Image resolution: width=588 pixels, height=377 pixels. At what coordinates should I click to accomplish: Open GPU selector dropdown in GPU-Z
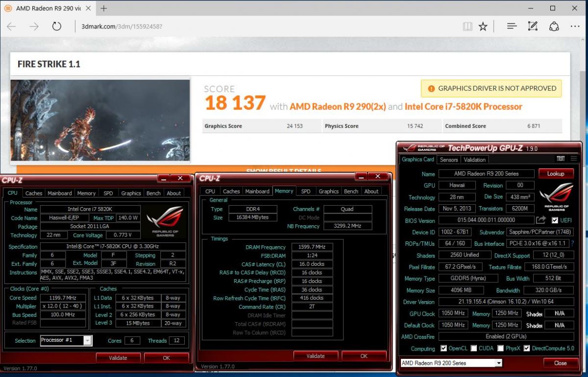[x=499, y=363]
